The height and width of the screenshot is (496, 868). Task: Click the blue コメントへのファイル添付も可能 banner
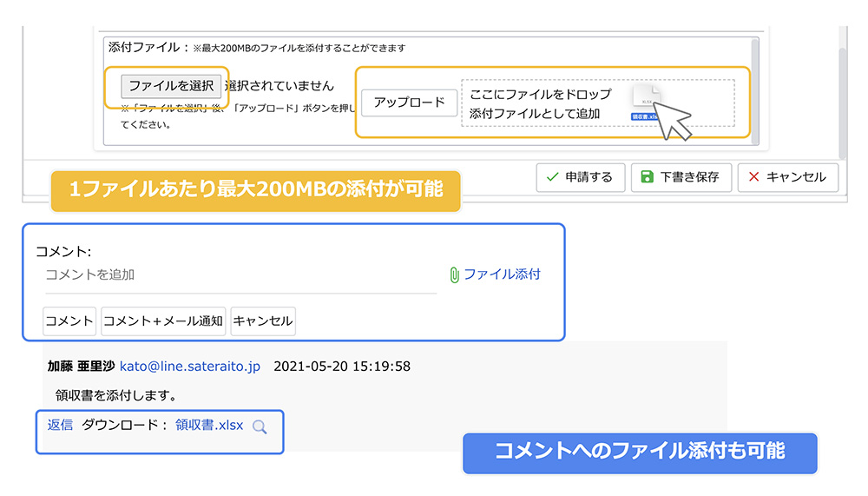tap(640, 452)
